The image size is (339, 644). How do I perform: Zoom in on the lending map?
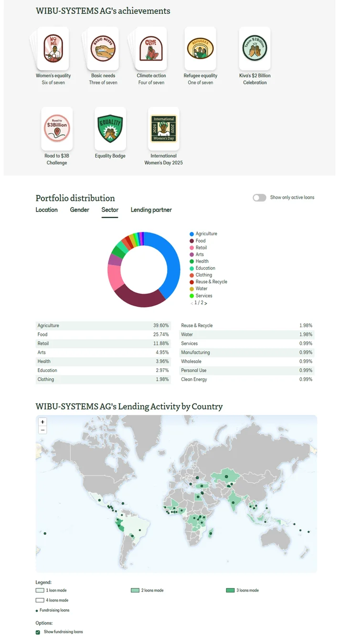[x=42, y=422]
